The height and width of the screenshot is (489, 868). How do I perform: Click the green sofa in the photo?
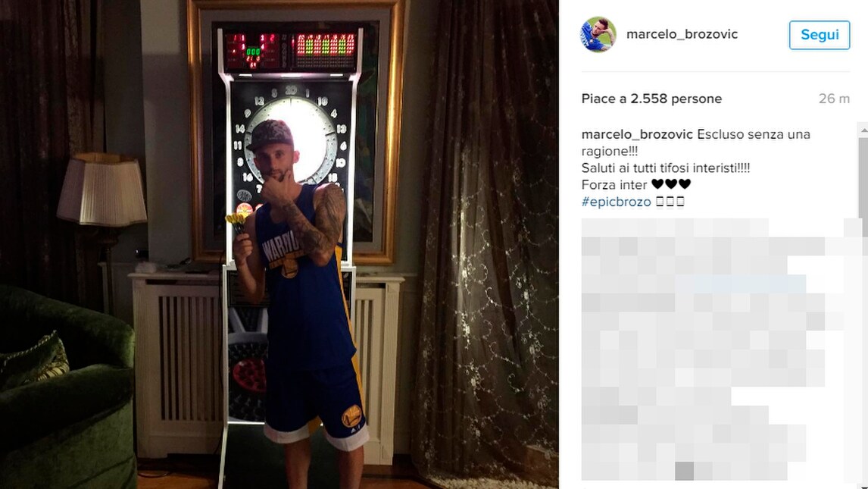[x=65, y=387]
